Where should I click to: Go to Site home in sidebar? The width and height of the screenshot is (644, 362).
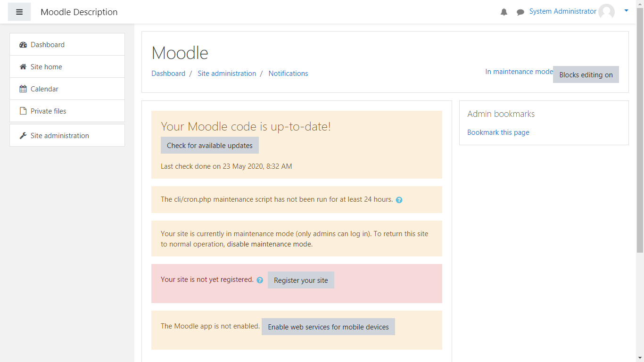46,67
